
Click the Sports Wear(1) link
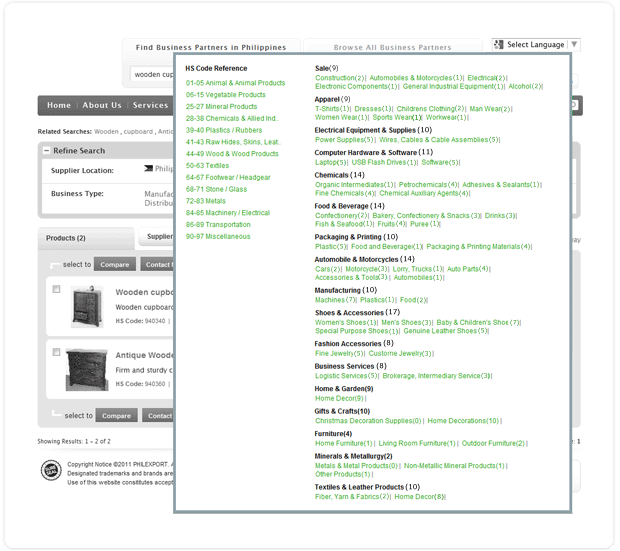click(397, 117)
